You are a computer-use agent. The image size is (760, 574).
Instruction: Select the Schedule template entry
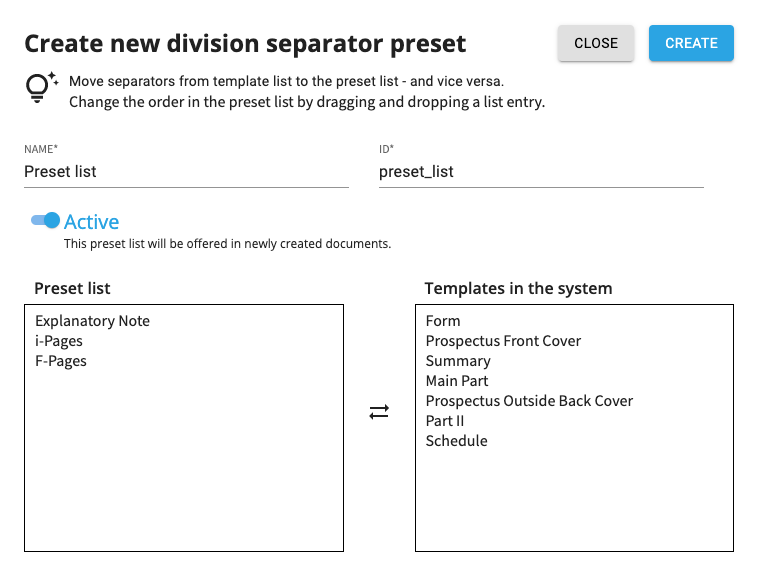(x=457, y=441)
